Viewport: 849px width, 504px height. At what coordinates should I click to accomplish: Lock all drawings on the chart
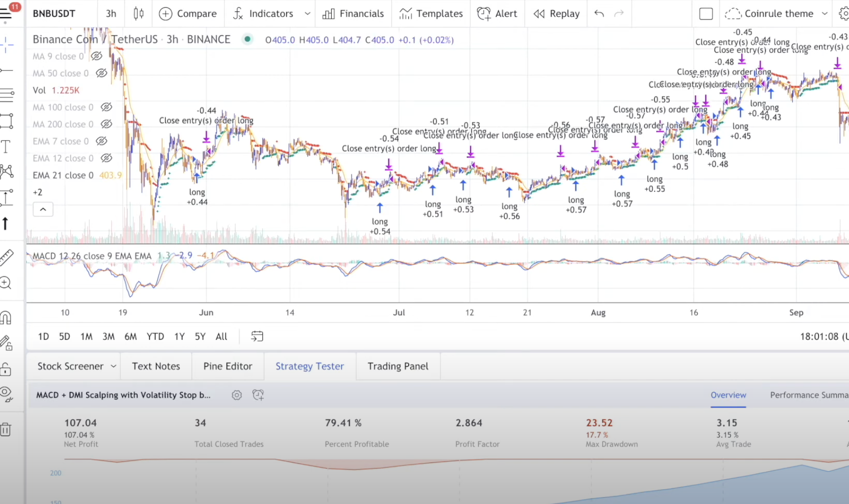tap(6, 369)
